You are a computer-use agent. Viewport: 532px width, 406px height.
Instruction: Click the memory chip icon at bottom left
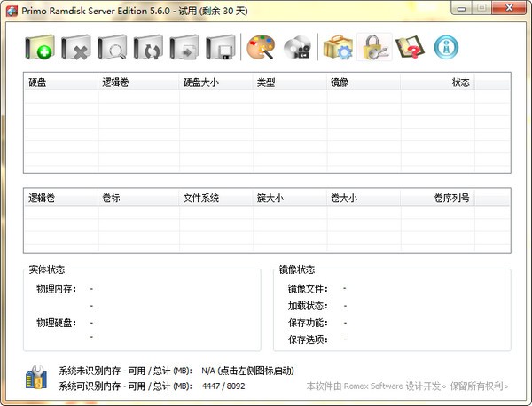tap(36, 378)
